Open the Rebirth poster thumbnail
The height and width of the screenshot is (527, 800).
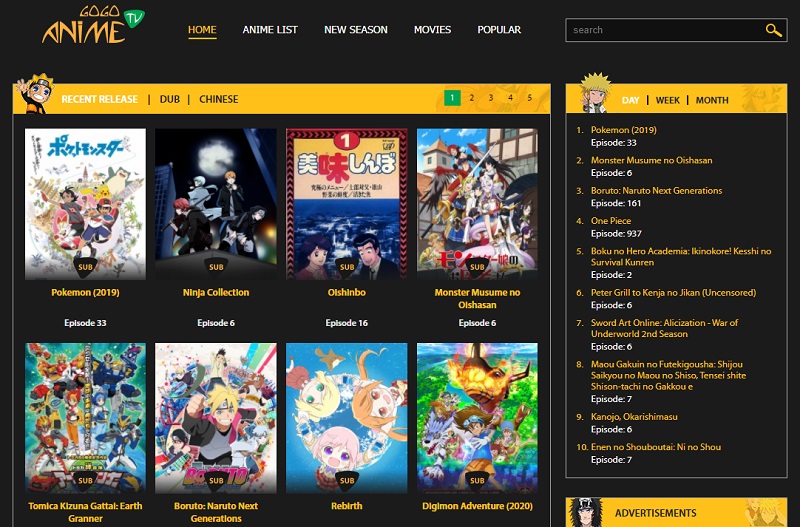pos(347,418)
